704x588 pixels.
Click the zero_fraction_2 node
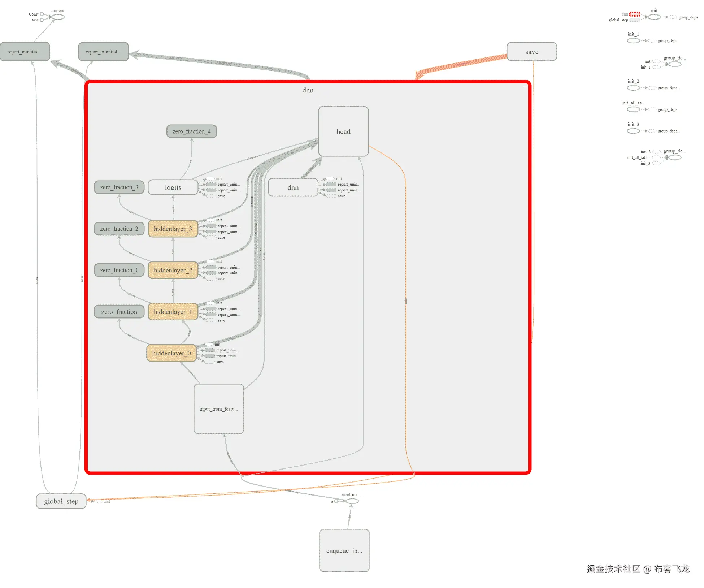[119, 229]
